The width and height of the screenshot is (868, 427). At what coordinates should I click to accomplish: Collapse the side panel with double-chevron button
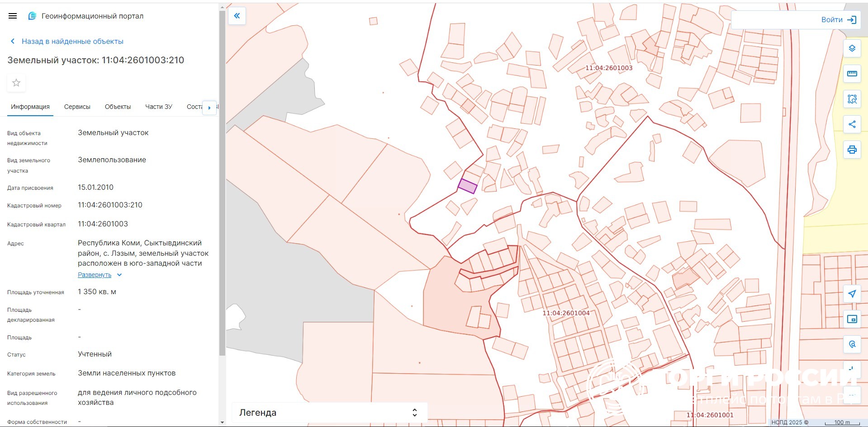click(x=237, y=16)
